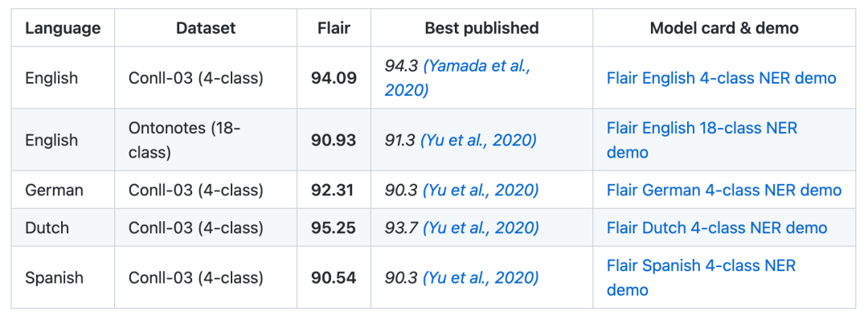This screenshot has height=320, width=868.
Task: Click the Language column header
Action: pos(63,28)
